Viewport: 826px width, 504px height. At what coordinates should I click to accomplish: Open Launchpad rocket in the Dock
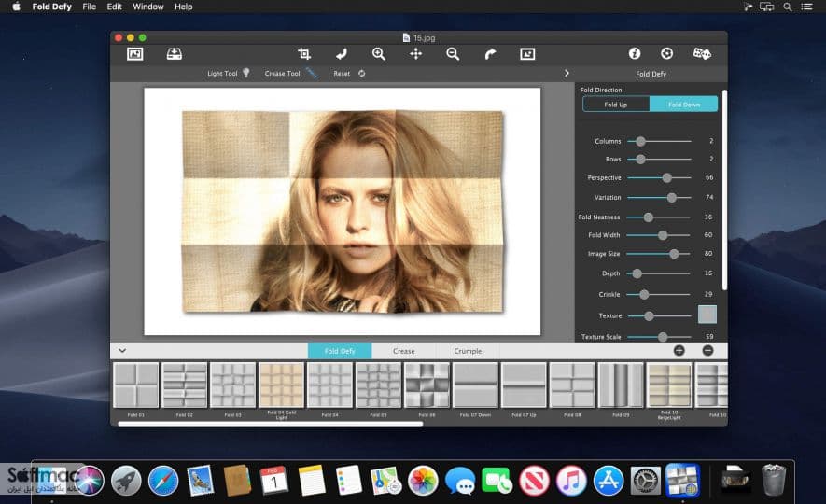pyautogui.click(x=126, y=481)
